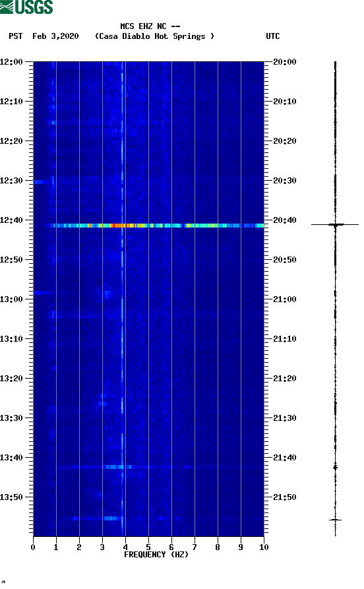Click the small seismogram spike near 21:42 UTC

coord(335,467)
